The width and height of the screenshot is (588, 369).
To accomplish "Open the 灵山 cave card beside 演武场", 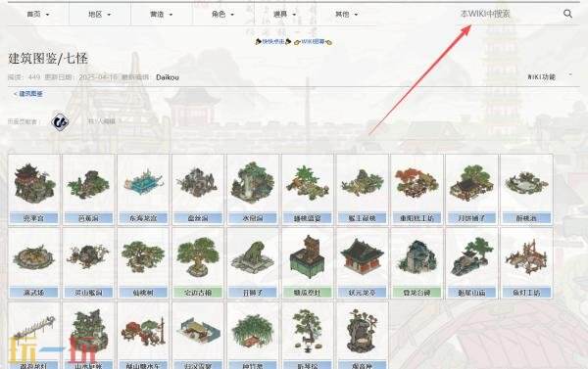I will pyautogui.click(x=89, y=263).
